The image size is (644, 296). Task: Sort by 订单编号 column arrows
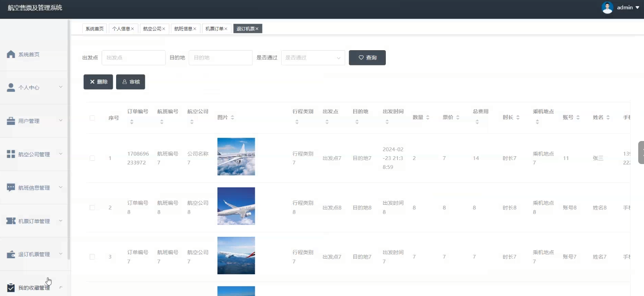click(x=132, y=122)
